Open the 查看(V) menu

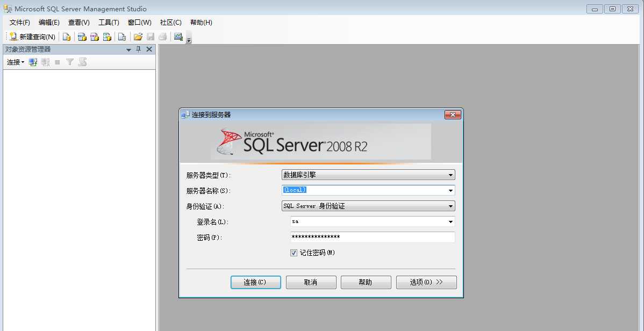(79, 23)
